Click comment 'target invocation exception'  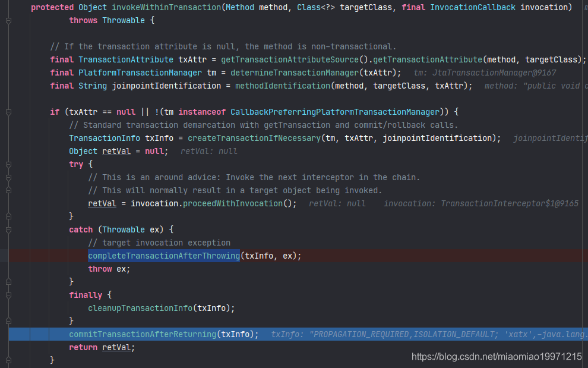(159, 243)
